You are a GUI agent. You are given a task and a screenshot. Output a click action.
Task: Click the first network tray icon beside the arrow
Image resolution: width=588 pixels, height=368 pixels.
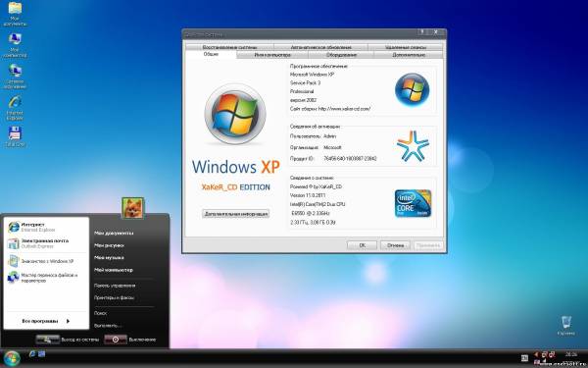coord(544,354)
